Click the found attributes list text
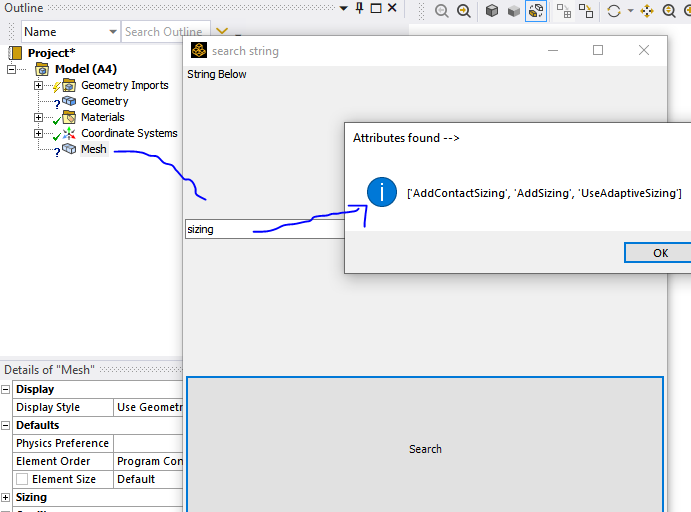This screenshot has width=691, height=512. (544, 193)
